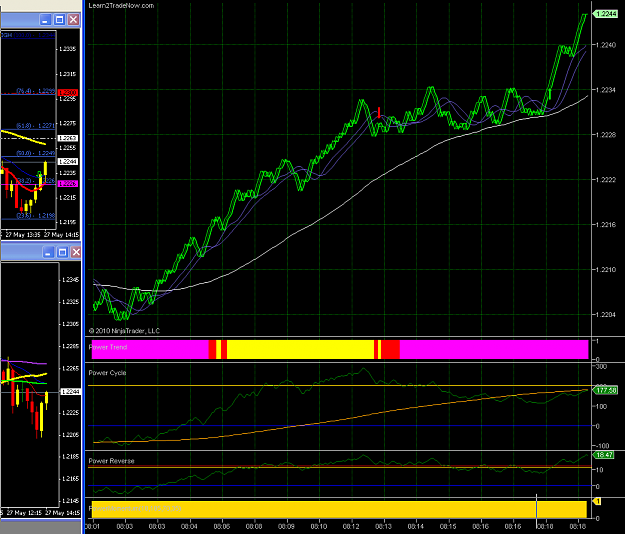Select the Power Cycle indicator label
625x534 pixels.
pyautogui.click(x=107, y=373)
